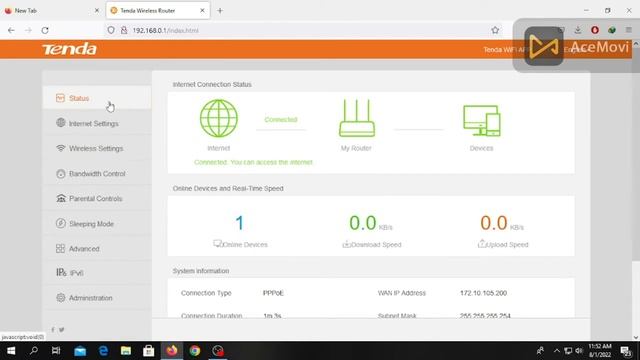Open a new browser tab
Screen dimensions: 640x360
click(220, 11)
